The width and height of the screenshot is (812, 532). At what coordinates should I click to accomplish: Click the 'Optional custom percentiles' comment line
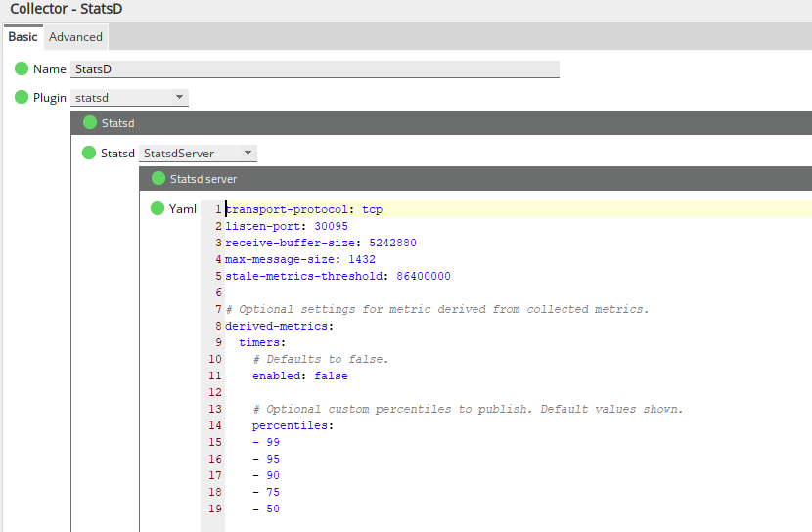(x=469, y=409)
